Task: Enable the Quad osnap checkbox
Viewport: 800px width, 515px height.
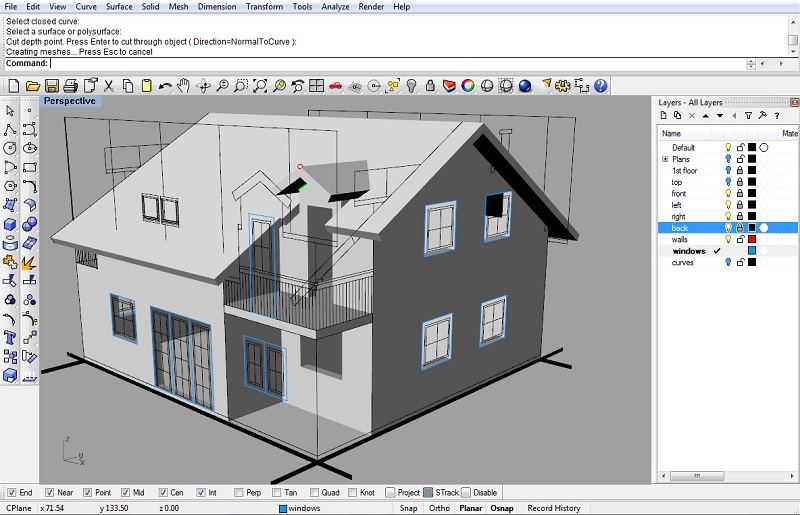Action: click(314, 493)
